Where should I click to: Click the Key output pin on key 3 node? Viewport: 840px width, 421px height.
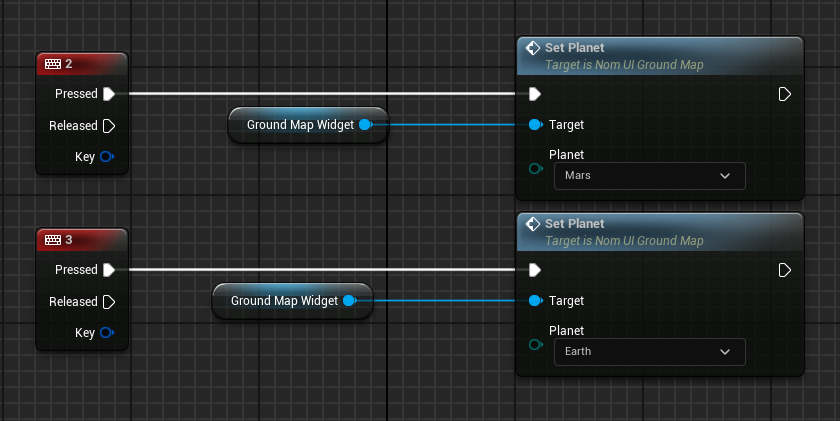[x=107, y=333]
